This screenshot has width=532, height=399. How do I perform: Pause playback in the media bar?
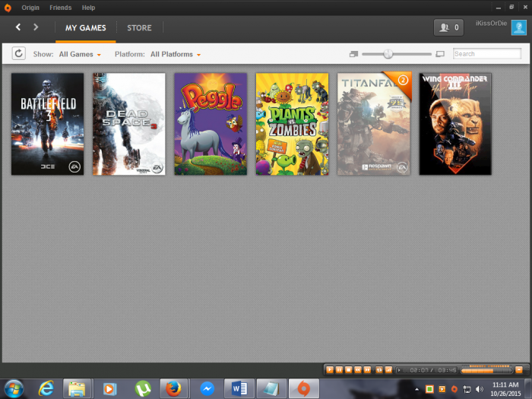[x=339, y=370]
